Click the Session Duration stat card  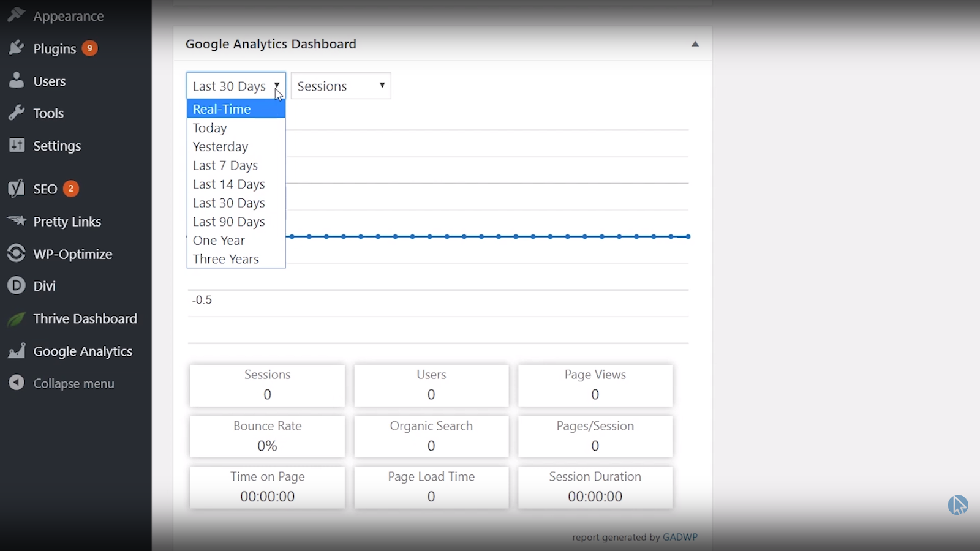coord(595,487)
